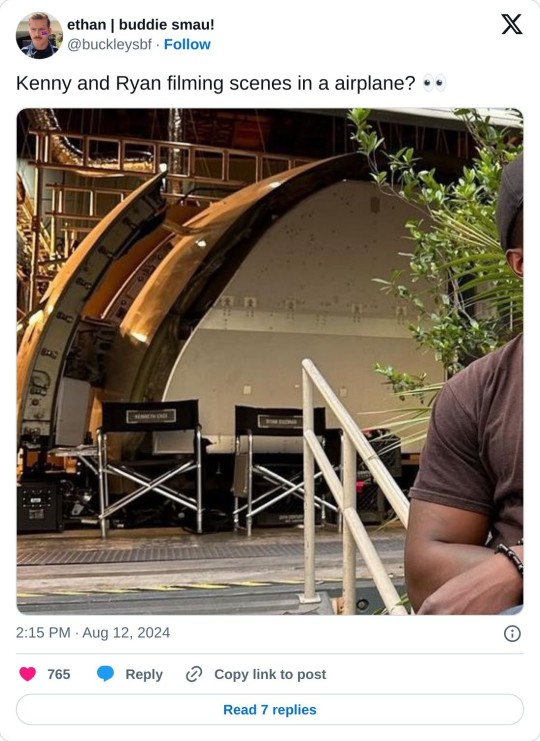Open the 2:15 PM Aug 12, 2024 timestamp
540x741 pixels.
[x=93, y=633]
